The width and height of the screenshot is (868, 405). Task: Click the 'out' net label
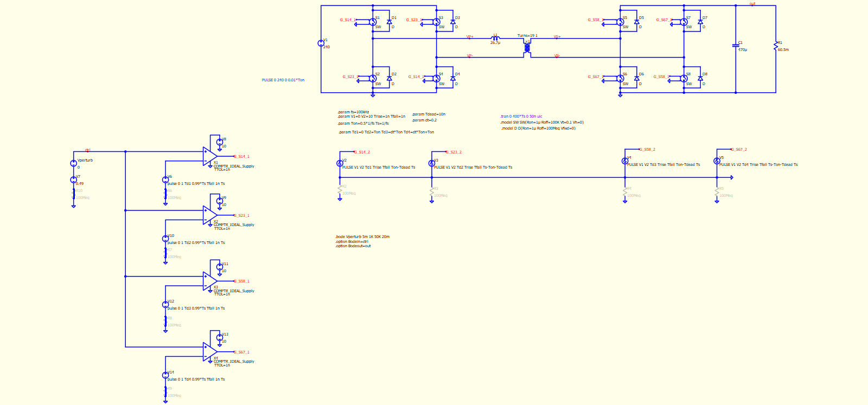click(x=752, y=4)
